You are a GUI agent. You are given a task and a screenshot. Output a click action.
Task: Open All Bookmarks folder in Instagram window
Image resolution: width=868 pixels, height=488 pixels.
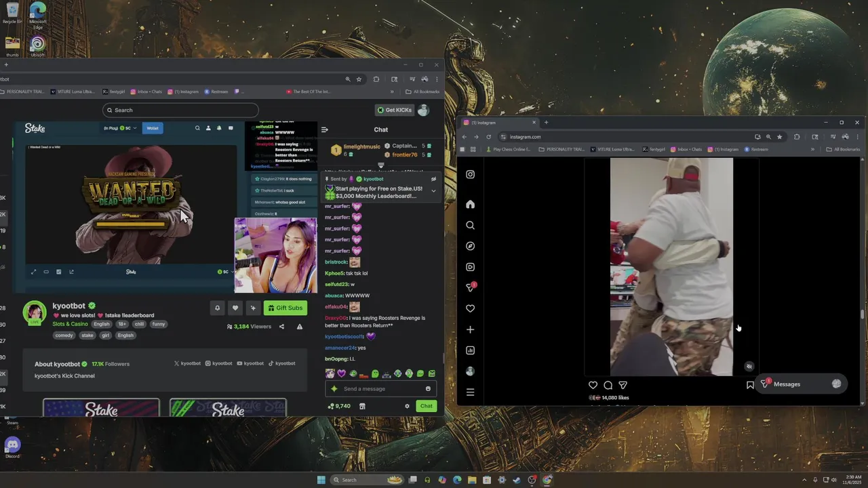point(843,149)
